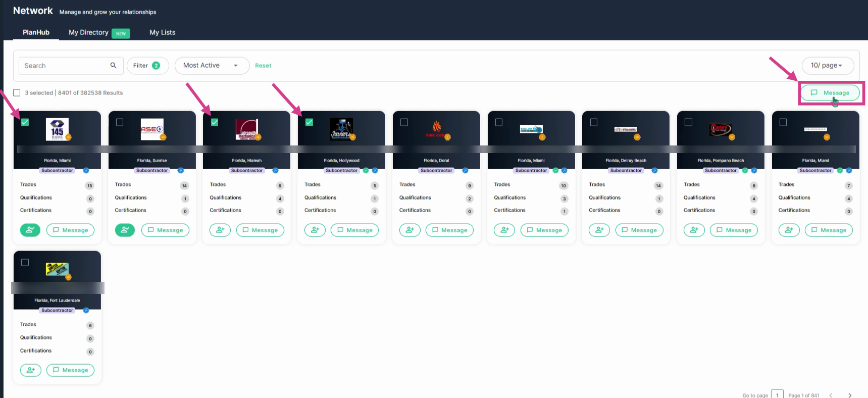
Task: Click the airsouth mechanical logo
Action: tap(247, 129)
